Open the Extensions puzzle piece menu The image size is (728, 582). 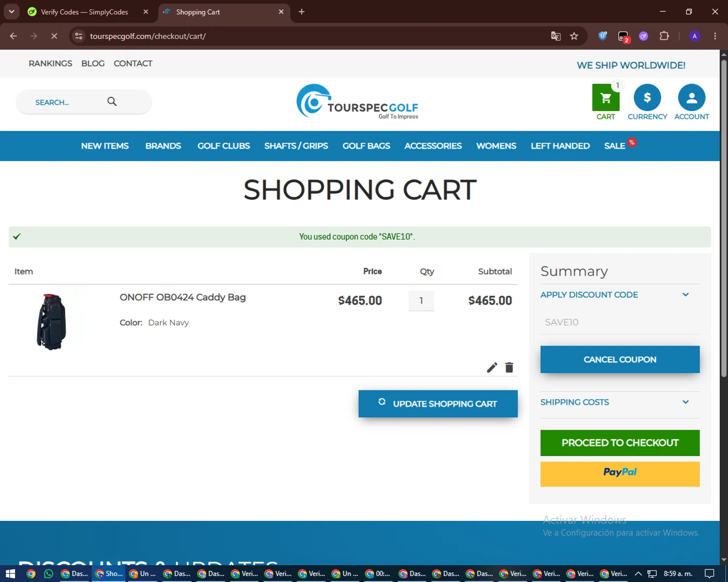point(664,36)
